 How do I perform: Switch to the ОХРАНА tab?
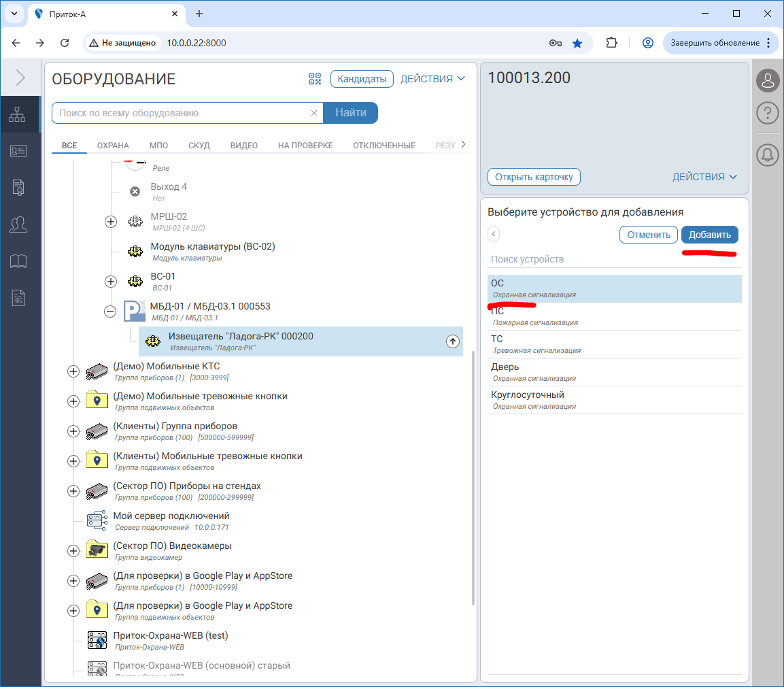[x=113, y=146]
